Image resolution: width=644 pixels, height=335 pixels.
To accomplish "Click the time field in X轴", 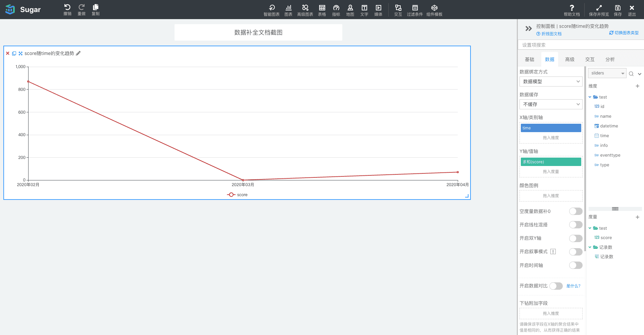I will (x=551, y=128).
